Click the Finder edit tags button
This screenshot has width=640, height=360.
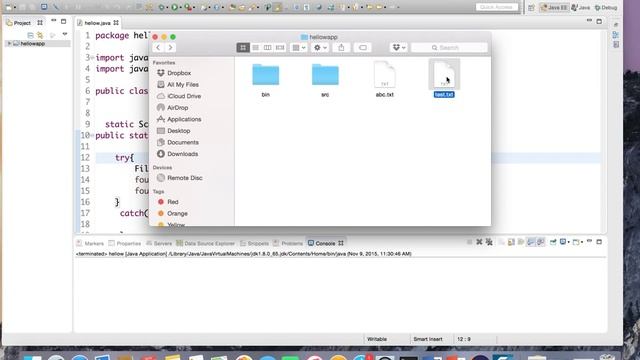(x=362, y=48)
